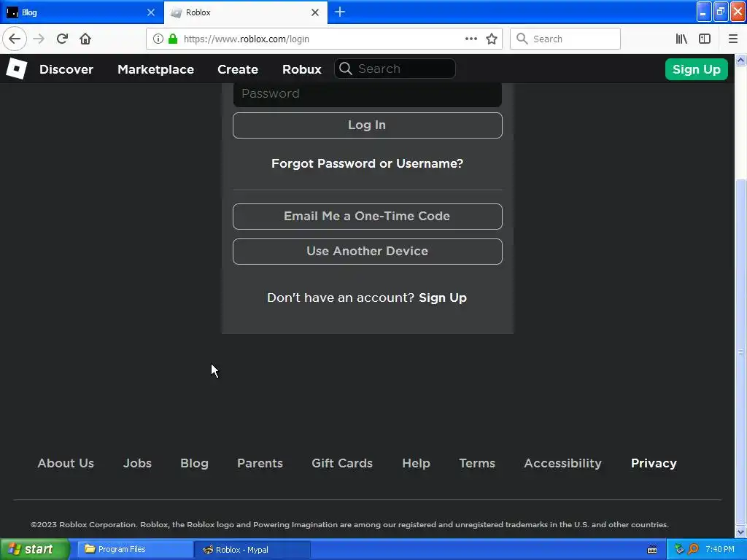
Task: Click the URL address bar
Action: coord(324,39)
